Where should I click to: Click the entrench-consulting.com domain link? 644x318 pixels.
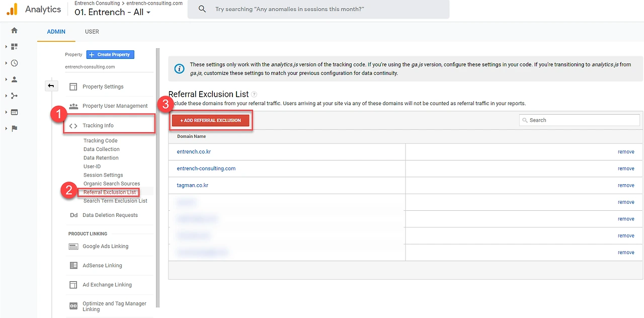pos(206,169)
